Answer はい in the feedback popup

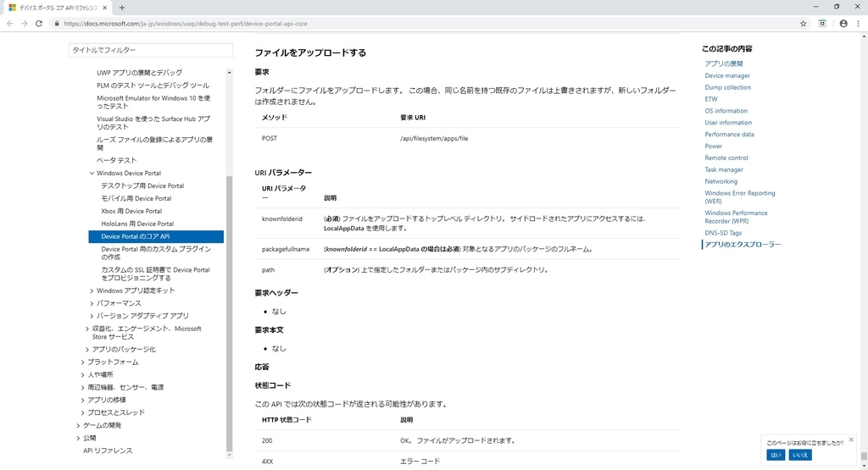[776, 455]
